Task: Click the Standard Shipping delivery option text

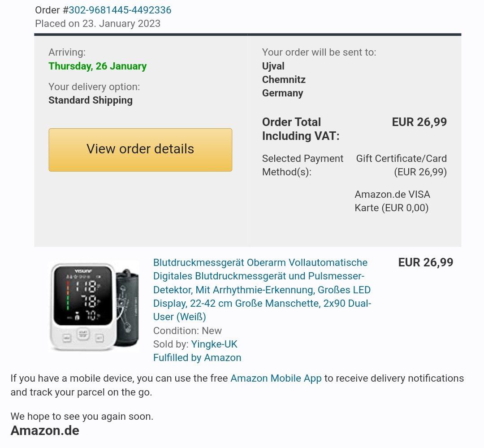Action: coord(91,100)
